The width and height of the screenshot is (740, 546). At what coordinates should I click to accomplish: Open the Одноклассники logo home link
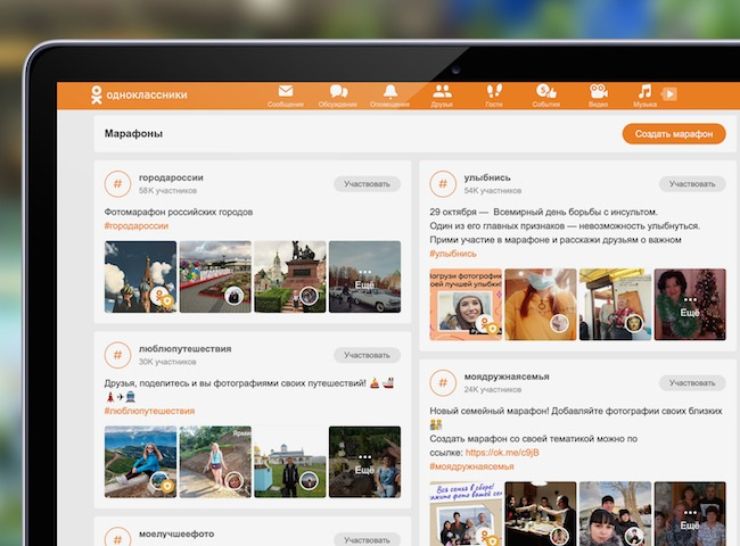139,94
